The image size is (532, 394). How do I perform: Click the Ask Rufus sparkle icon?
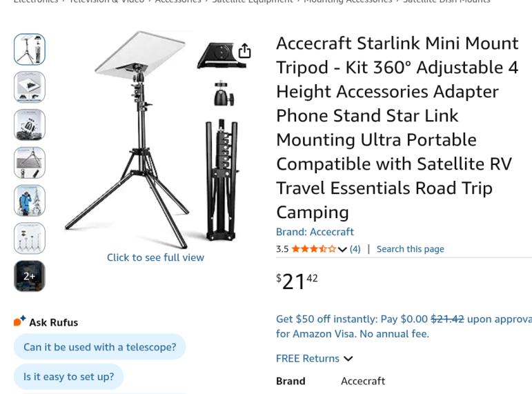[x=20, y=321]
